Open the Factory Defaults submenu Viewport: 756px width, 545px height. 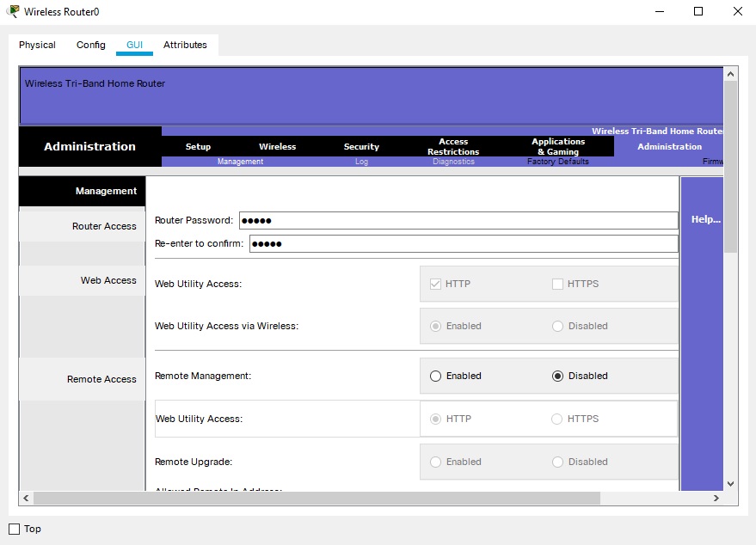557,162
